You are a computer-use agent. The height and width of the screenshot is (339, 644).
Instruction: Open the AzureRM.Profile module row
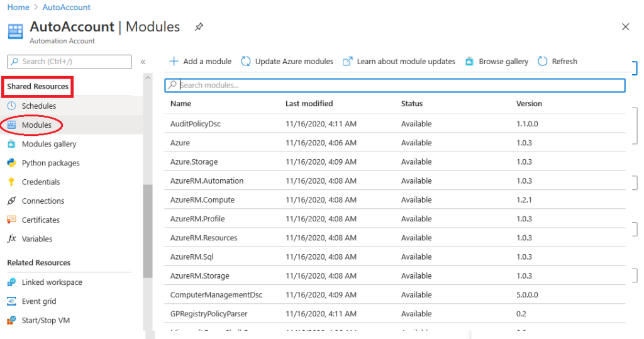point(395,219)
